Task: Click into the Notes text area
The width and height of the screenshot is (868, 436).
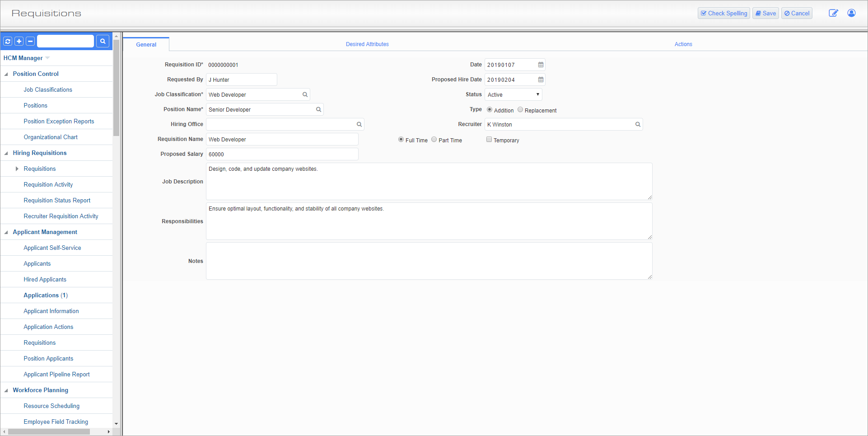Action: pyautogui.click(x=429, y=261)
